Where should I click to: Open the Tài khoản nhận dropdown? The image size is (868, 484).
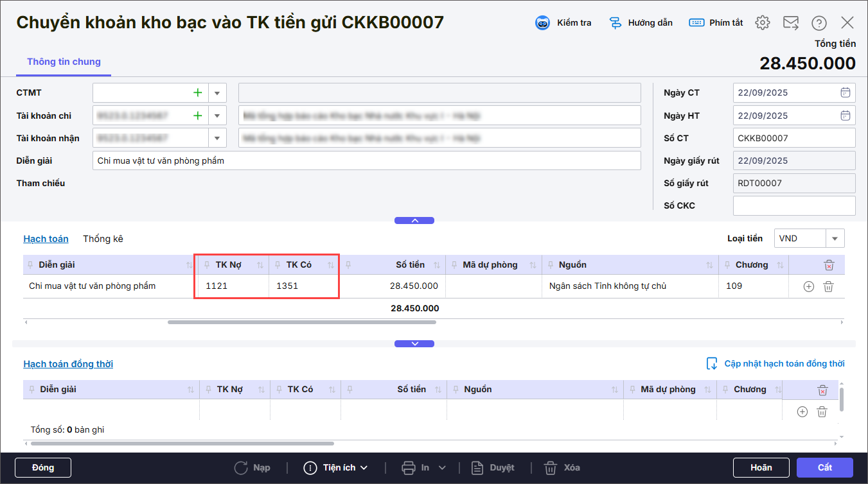click(x=217, y=138)
